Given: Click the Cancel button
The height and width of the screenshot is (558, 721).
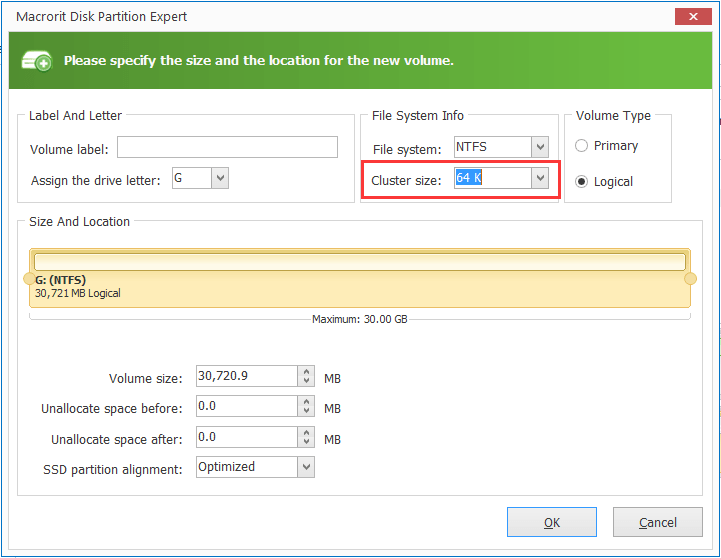Looking at the screenshot, I should click(x=658, y=522).
